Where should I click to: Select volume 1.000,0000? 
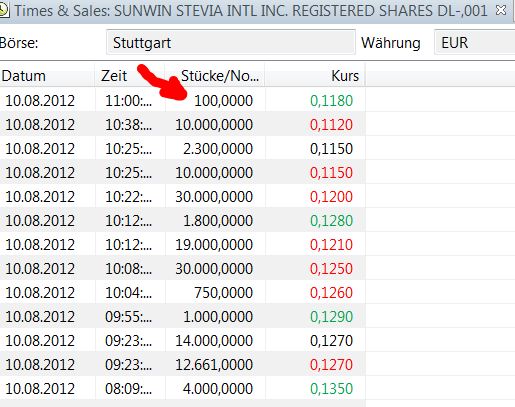coord(218,317)
